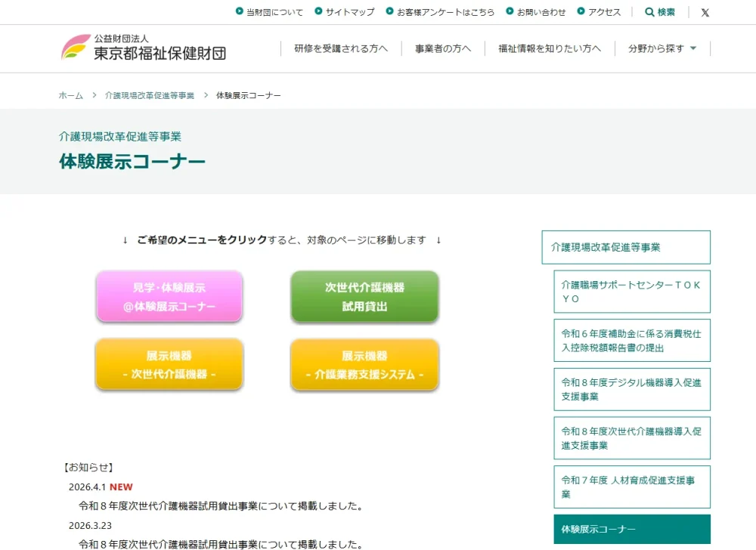This screenshot has width=756, height=550.
Task: Click the ご希望のメニューをクリック instruction text
Action: [x=202, y=239]
